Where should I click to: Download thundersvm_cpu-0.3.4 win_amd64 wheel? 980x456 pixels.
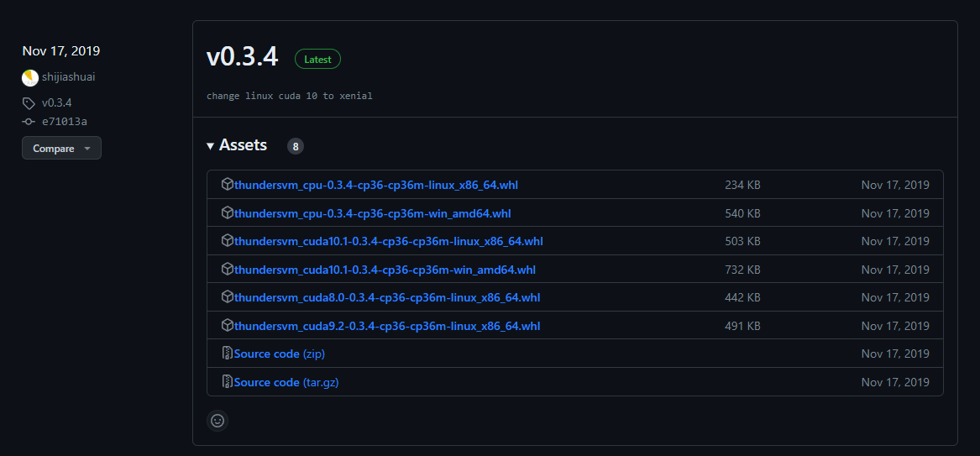tap(373, 213)
